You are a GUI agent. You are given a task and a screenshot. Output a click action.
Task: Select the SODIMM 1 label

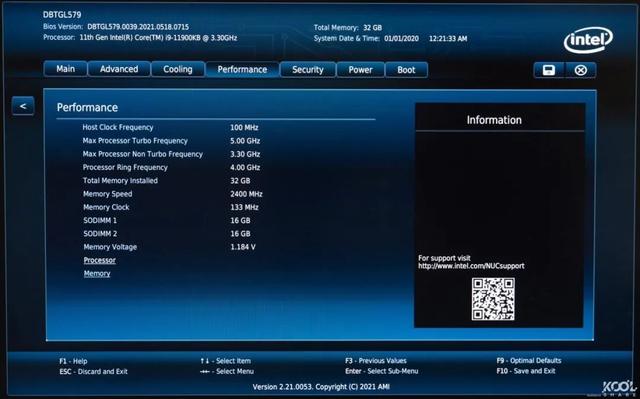100,220
